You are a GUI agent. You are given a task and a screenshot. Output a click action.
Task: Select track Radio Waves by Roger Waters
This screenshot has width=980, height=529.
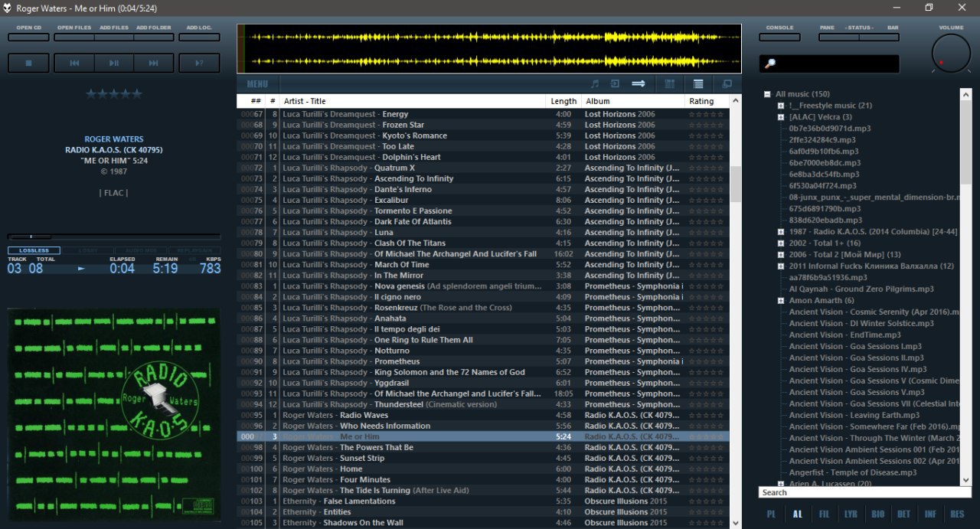(483, 415)
